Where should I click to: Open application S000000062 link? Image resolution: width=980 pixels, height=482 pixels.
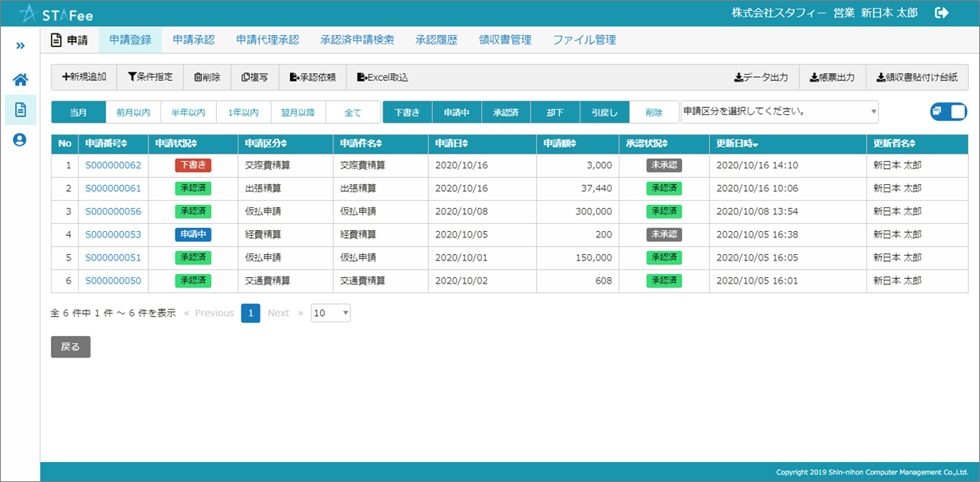point(113,166)
